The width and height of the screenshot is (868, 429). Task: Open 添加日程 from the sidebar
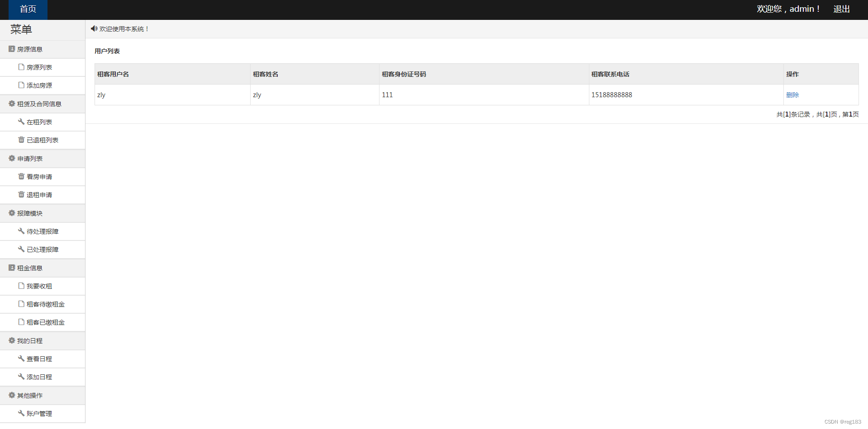coord(43,377)
